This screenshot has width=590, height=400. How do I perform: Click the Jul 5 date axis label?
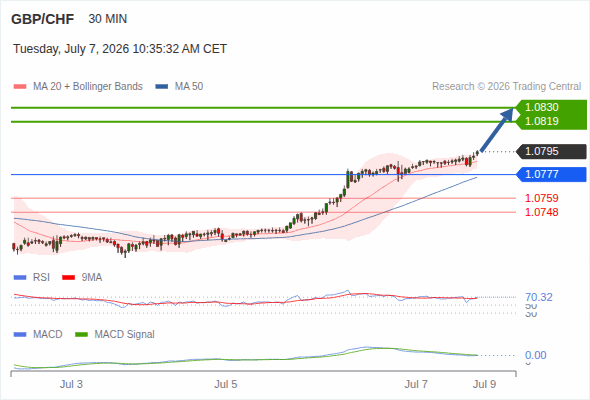coord(226,384)
